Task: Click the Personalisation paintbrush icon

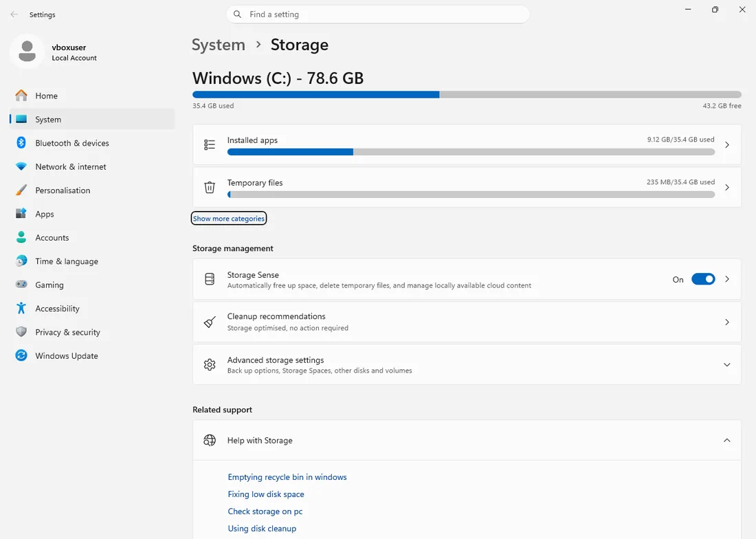Action: point(21,190)
